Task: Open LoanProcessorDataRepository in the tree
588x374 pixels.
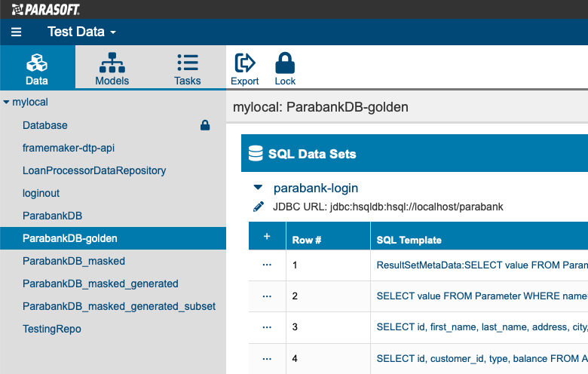Action: click(94, 170)
